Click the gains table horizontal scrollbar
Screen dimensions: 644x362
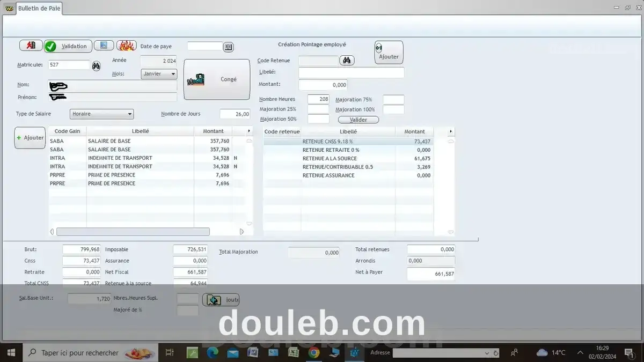[133, 232]
